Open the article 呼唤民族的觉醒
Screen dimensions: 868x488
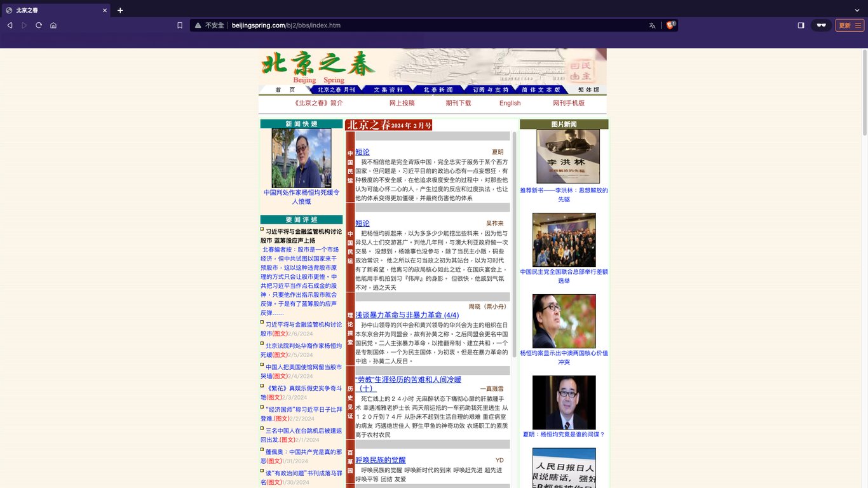click(x=381, y=460)
